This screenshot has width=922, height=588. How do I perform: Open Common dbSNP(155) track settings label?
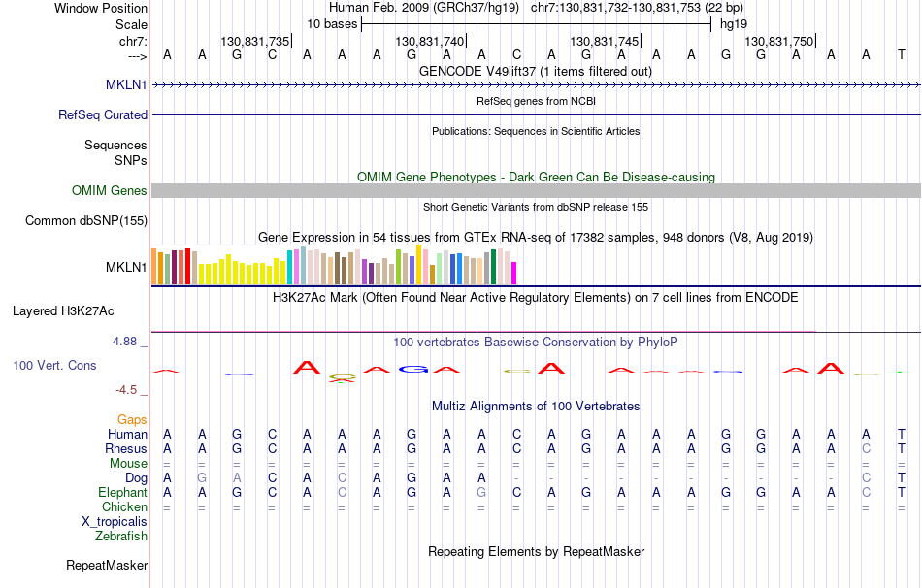[85, 220]
